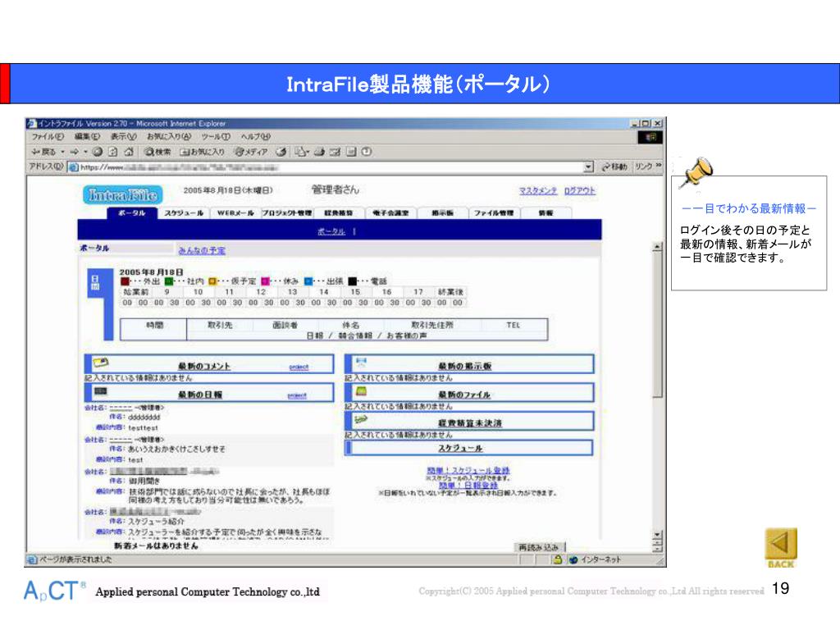The height and width of the screenshot is (630, 840).
Task: Select the ポータル tab
Action: click(x=132, y=213)
